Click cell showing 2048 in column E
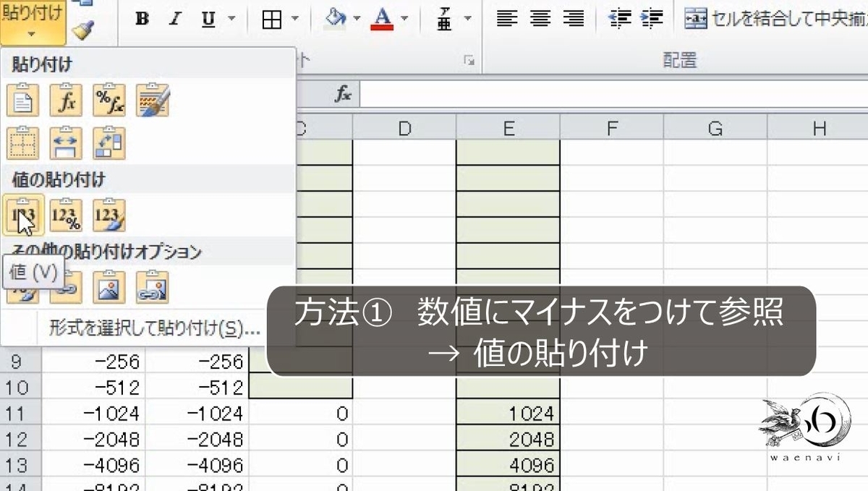Screen dimensions: 868x491 coord(509,439)
